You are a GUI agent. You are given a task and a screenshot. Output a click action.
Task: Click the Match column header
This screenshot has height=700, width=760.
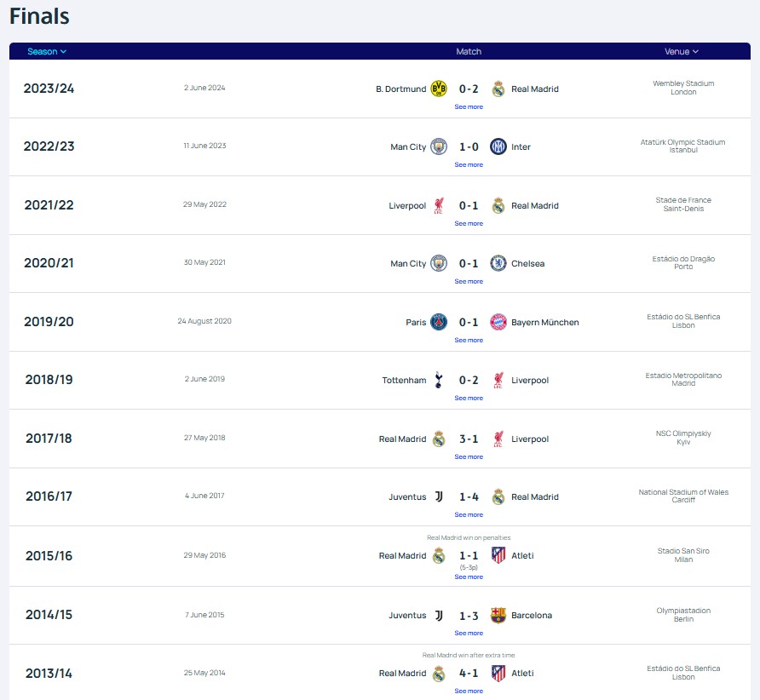click(x=469, y=51)
